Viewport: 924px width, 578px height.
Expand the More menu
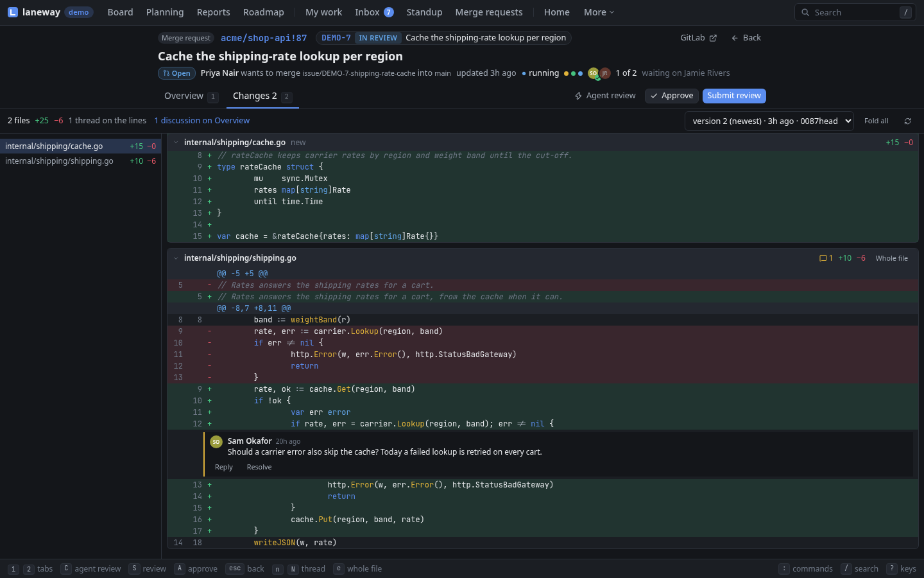[599, 12]
